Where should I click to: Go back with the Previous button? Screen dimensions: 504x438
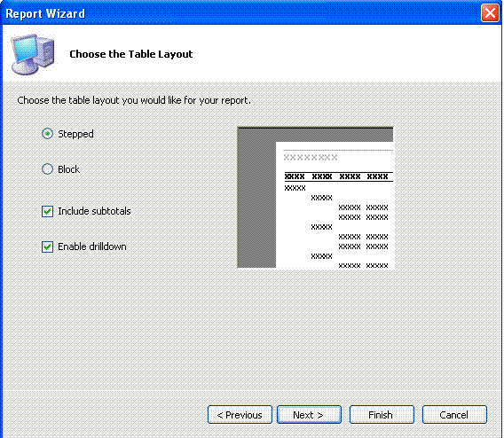tap(240, 415)
